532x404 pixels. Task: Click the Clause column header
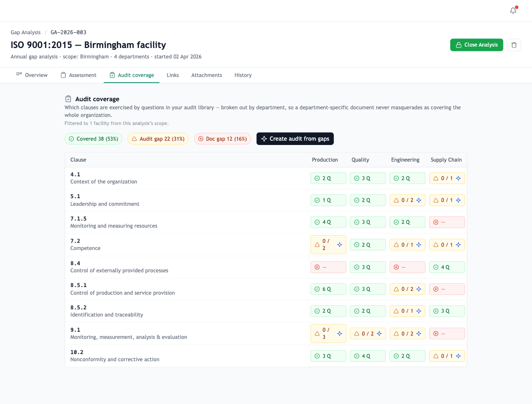click(78, 160)
